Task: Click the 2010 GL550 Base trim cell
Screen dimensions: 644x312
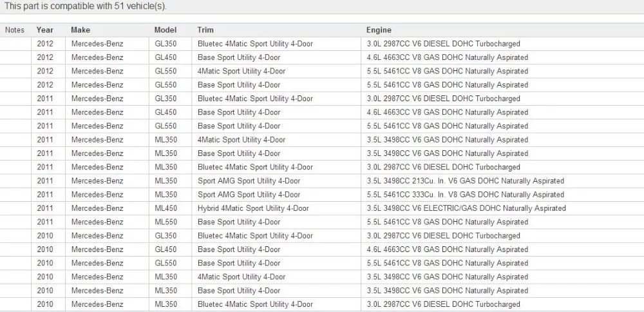Action: 276,263
